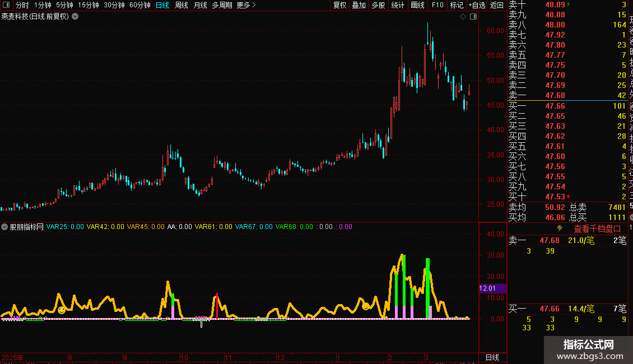Select the 买十 row at 47.53
This screenshot has height=364, width=633.
coord(567,197)
